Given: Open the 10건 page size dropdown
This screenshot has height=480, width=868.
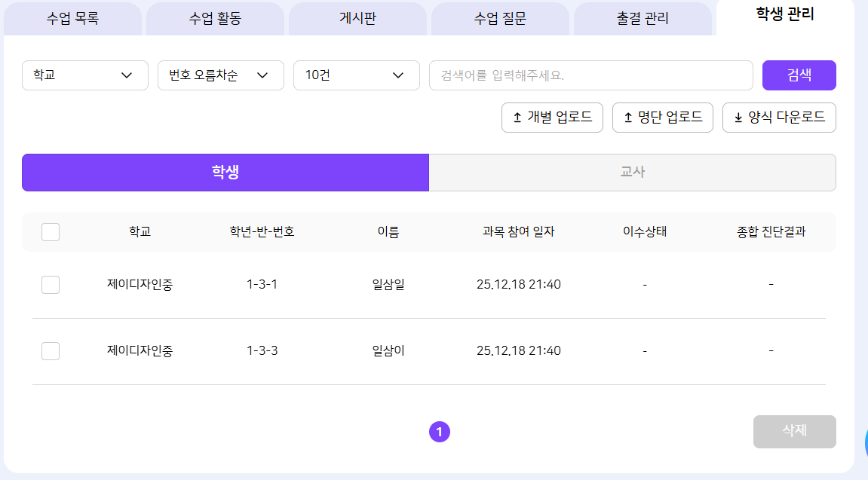Looking at the screenshot, I should (356, 75).
